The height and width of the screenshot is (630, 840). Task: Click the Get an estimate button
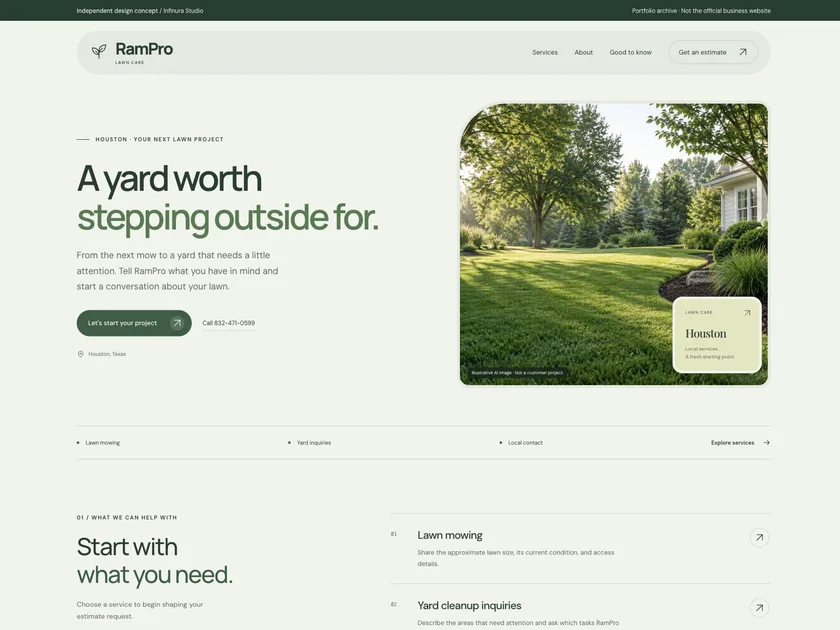(713, 52)
